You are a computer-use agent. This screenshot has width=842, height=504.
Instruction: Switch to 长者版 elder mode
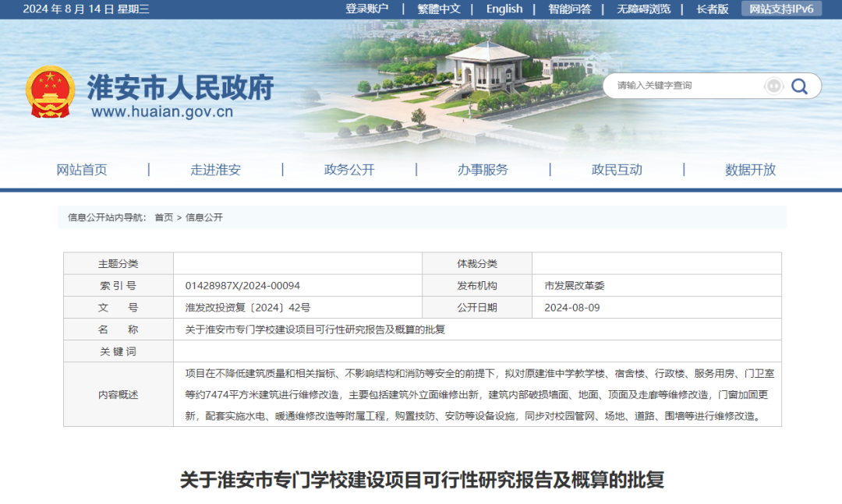(712, 9)
